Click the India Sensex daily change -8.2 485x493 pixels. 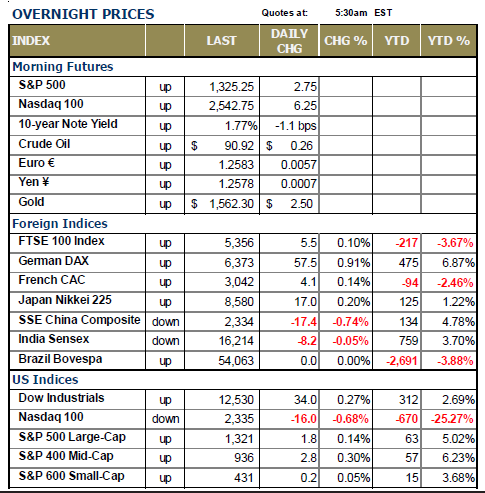point(307,341)
